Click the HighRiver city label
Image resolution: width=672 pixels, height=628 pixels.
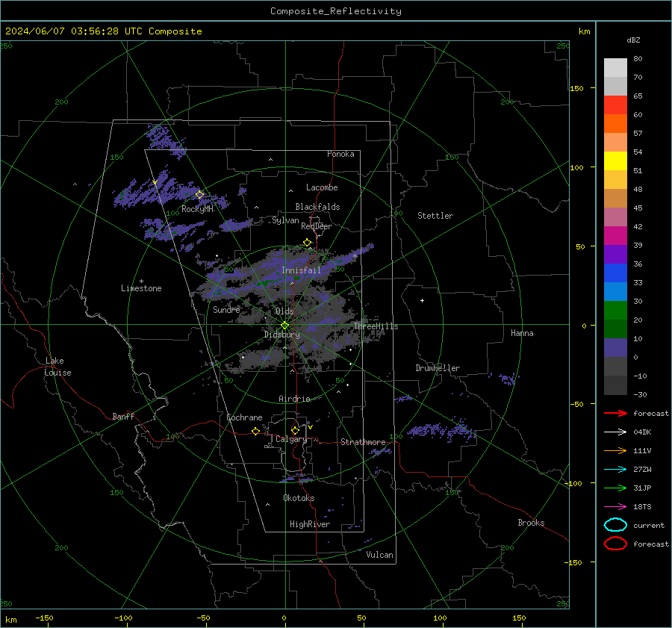point(309,524)
